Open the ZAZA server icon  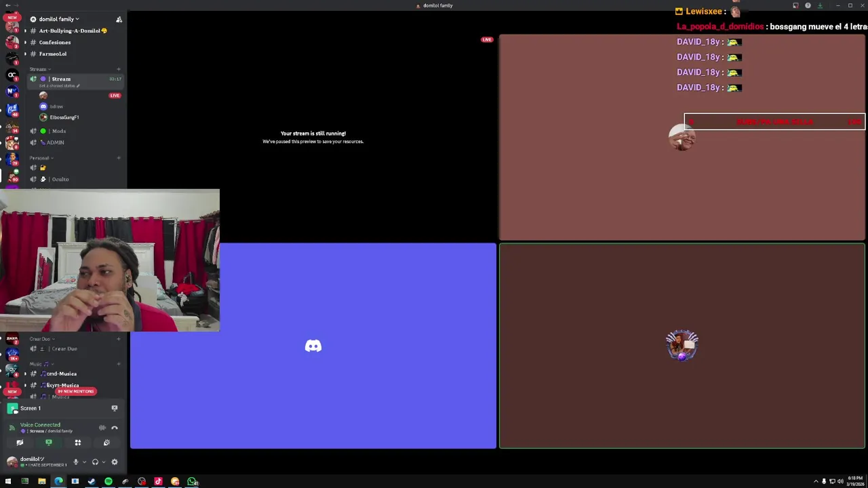12,338
